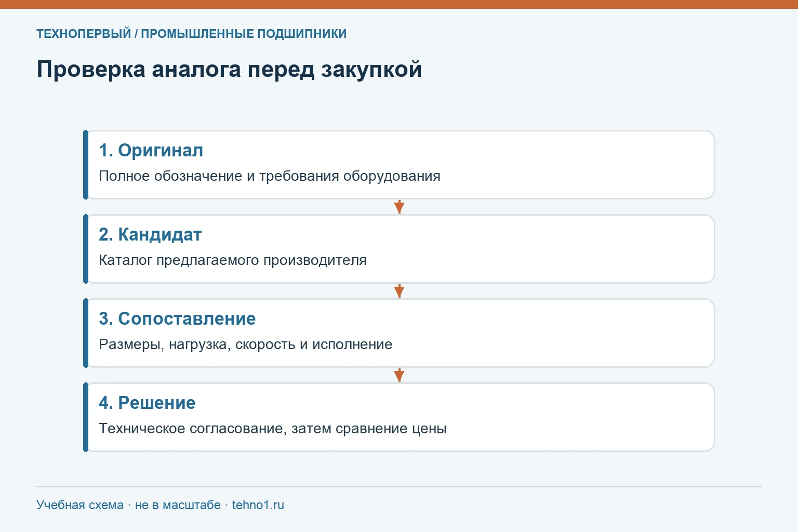Select the text 'Размеры, нагрузка, скорость и исполнение'
The height and width of the screenshot is (532, 798).
click(246, 344)
